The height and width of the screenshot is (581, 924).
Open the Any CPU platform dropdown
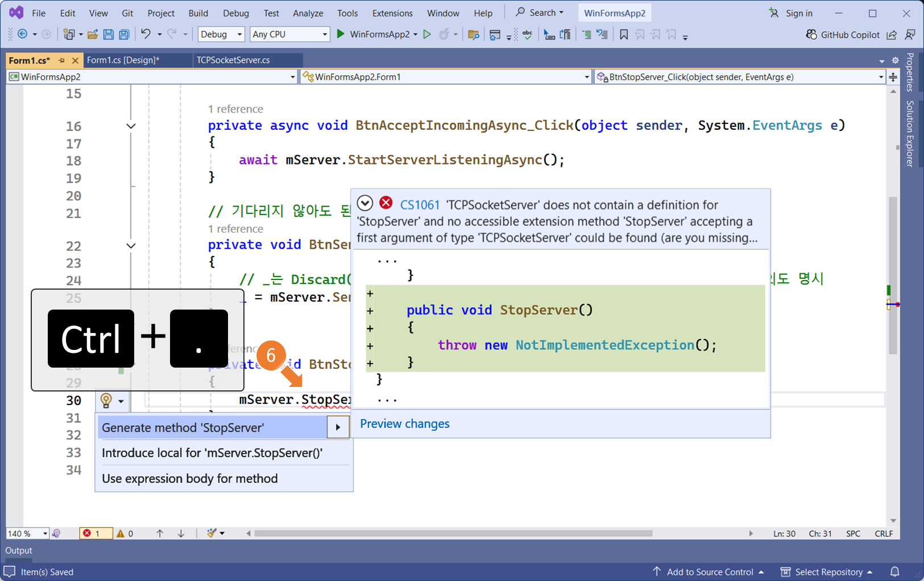[289, 34]
